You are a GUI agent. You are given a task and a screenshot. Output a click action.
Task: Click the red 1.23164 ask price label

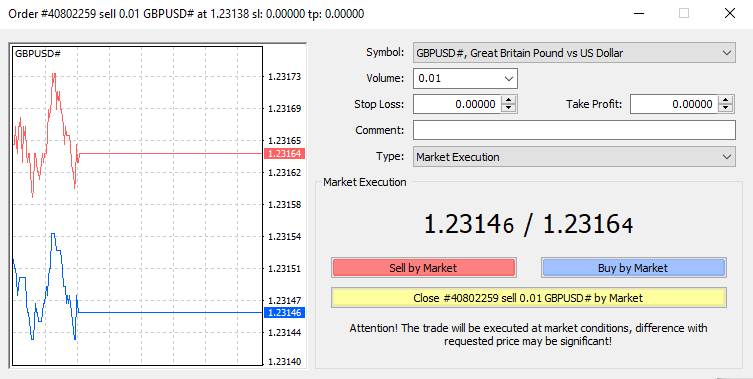pyautogui.click(x=284, y=154)
